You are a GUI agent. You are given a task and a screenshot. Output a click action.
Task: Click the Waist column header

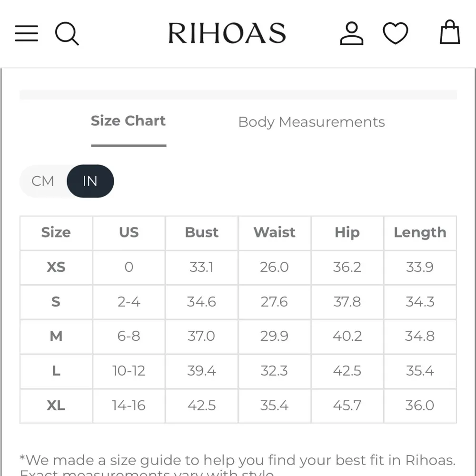tap(274, 232)
